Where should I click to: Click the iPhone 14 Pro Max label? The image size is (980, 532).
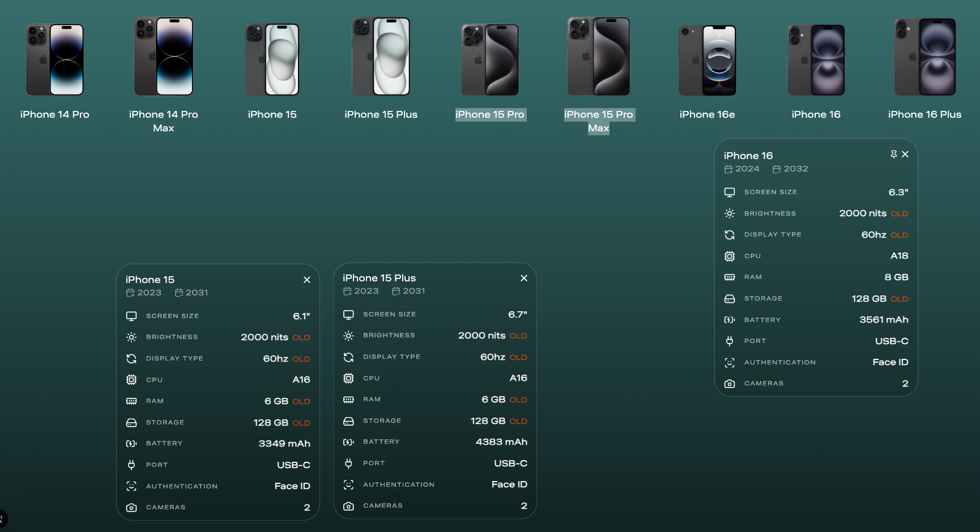(x=163, y=121)
